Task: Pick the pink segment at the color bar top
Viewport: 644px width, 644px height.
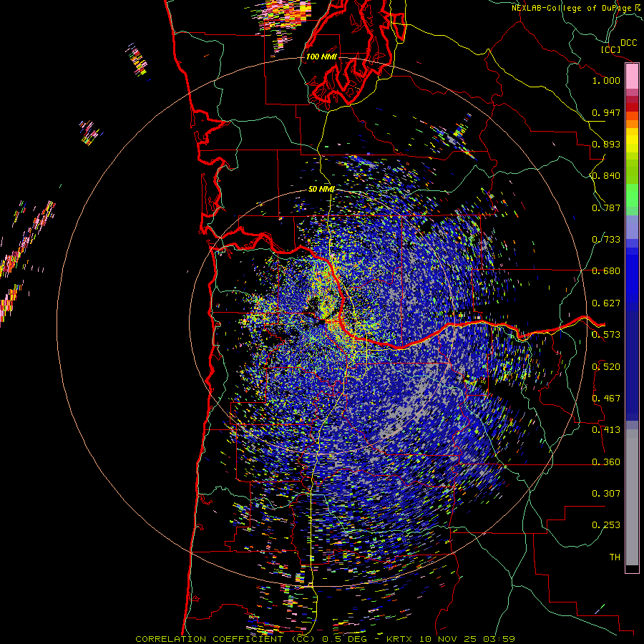Action: coord(632,77)
